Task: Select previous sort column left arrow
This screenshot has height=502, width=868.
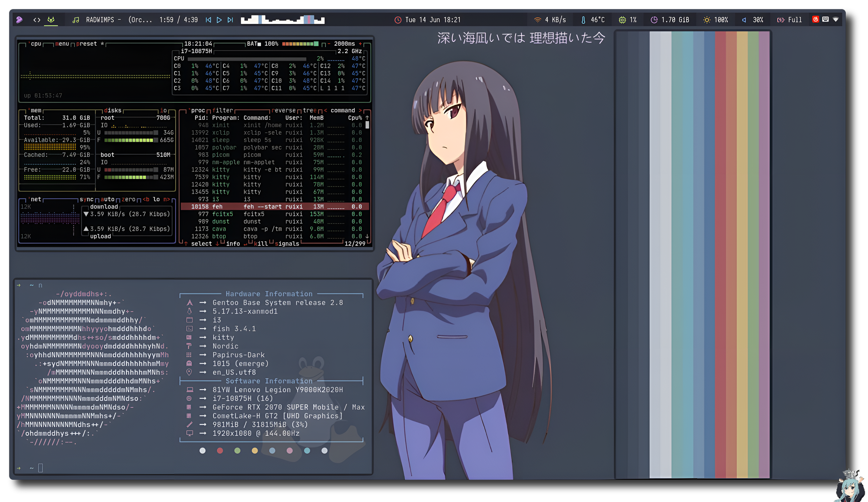Action: coord(325,110)
